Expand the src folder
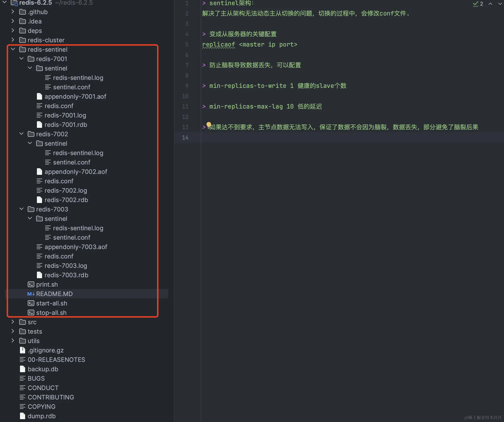The width and height of the screenshot is (504, 422). 13,322
